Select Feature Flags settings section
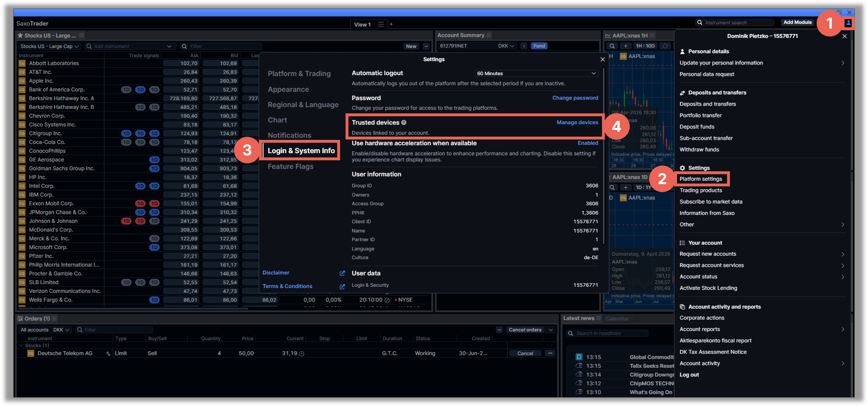This screenshot has width=868, height=406. [x=290, y=166]
